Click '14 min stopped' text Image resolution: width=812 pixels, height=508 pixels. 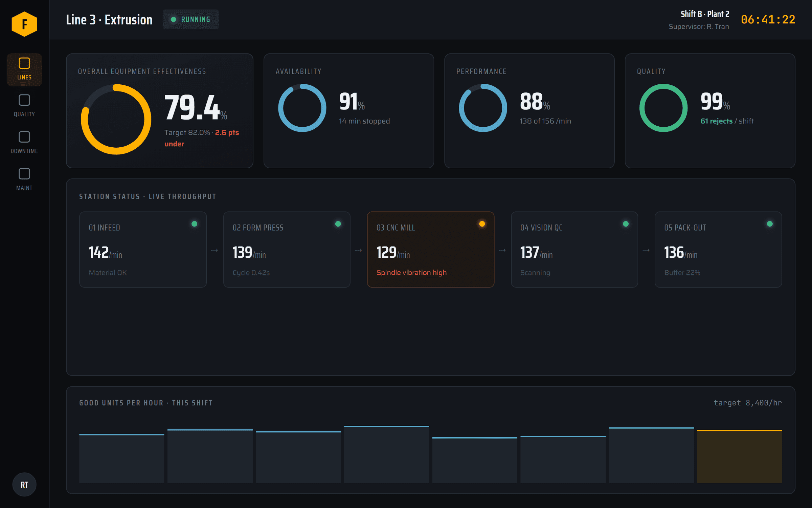click(364, 121)
